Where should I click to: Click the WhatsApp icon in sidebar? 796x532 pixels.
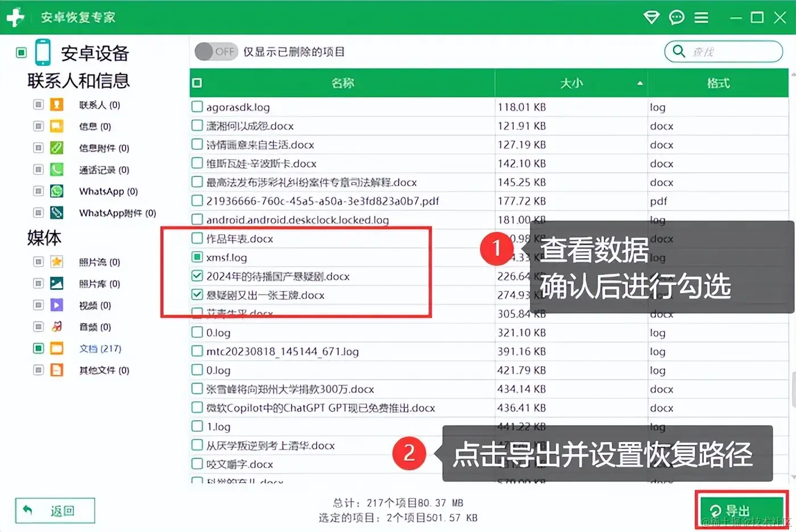point(57,191)
